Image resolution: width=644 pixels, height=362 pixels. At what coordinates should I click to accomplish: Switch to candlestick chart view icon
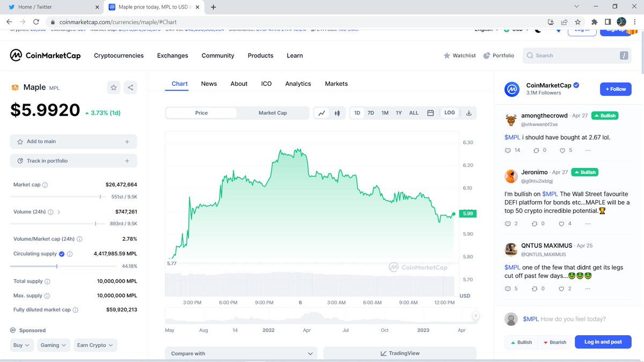(338, 113)
